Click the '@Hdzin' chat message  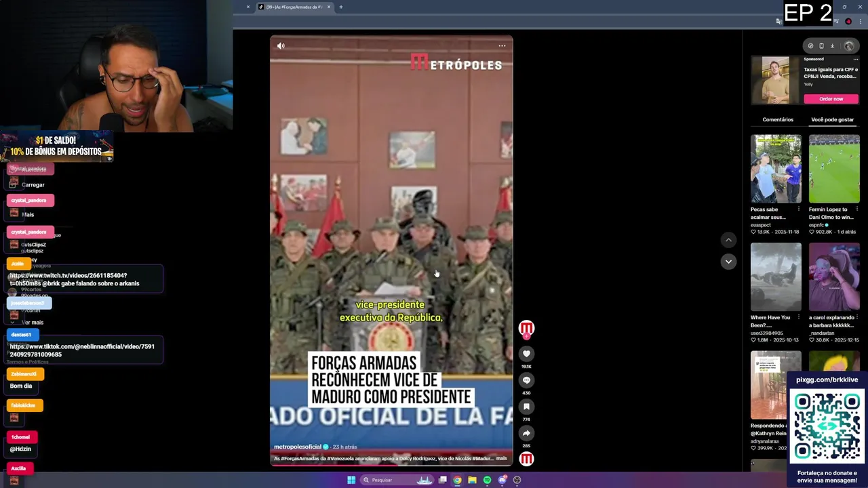(x=20, y=449)
